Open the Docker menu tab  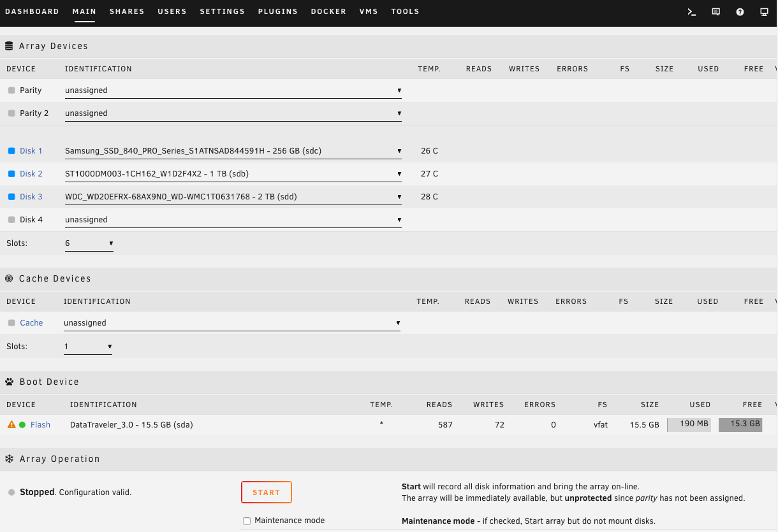pos(328,11)
